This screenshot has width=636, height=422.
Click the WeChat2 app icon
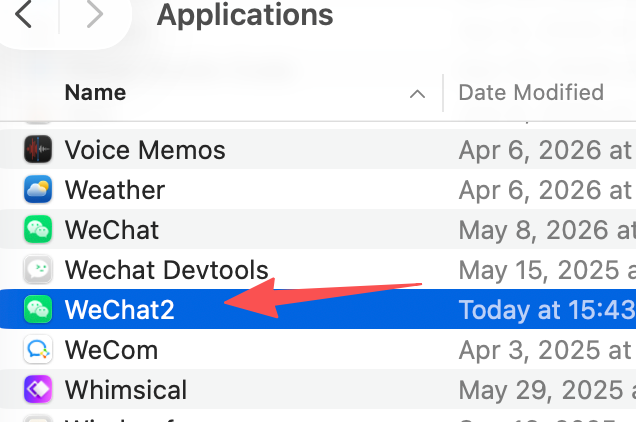(38, 309)
